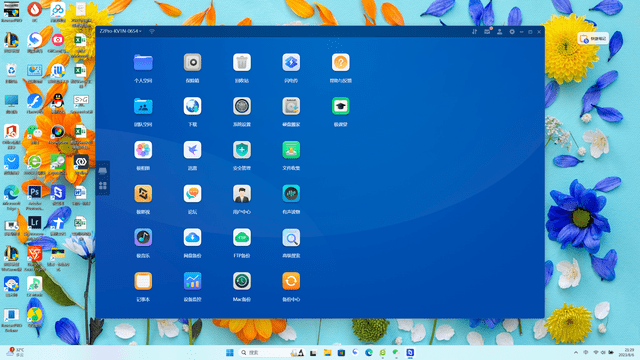The image size is (640, 360).
Task: Open the Mac备份 backup app
Action: 242,281
